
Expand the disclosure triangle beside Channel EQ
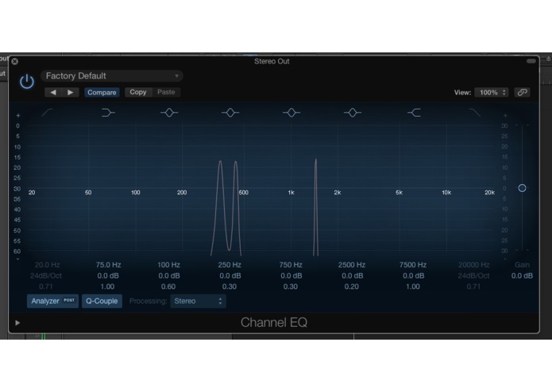click(17, 323)
